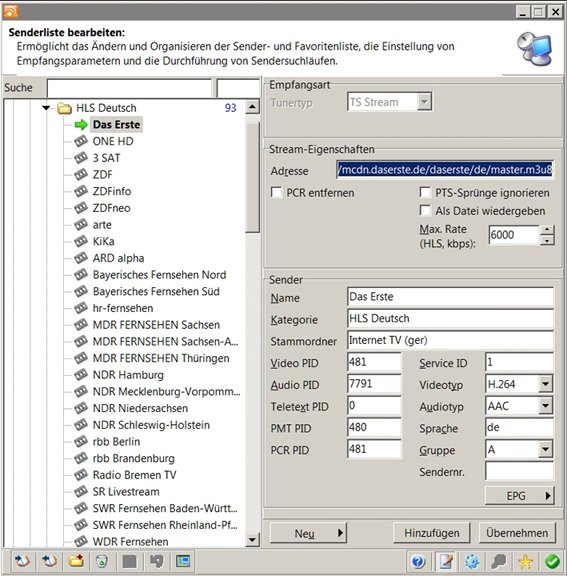Click the Max. Rate value field

pos(514,235)
